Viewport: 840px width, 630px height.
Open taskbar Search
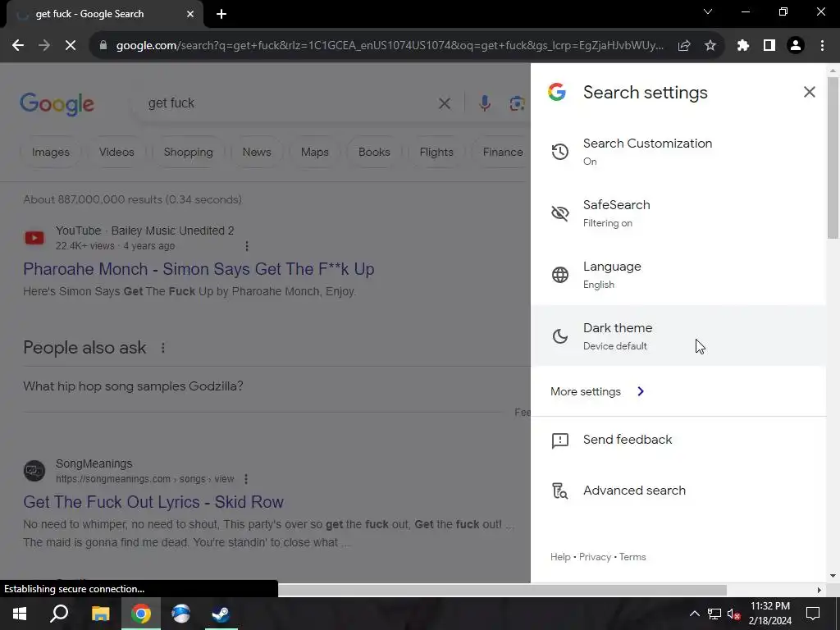(x=59, y=614)
